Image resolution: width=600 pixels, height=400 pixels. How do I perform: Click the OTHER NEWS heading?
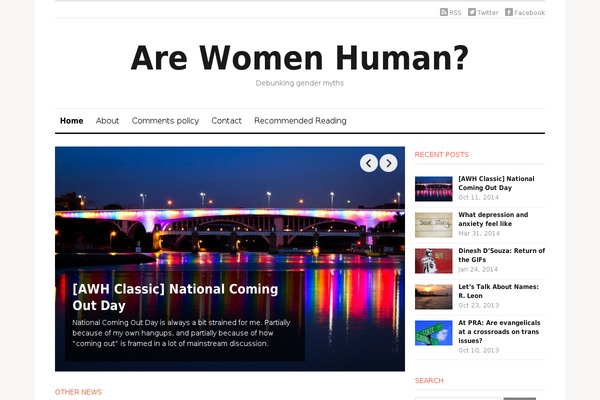coord(78,392)
